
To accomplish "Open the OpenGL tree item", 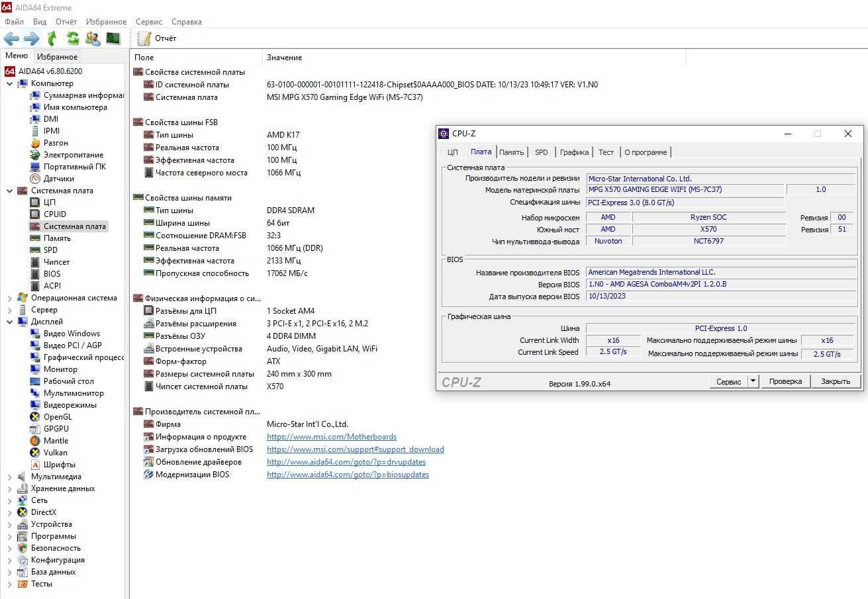I will [58, 417].
